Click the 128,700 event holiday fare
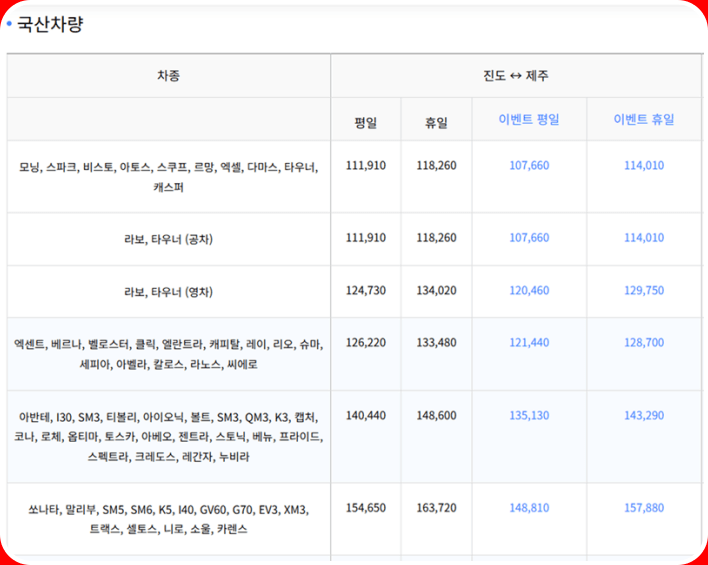Viewport: 708px width, 565px height. 644,342
